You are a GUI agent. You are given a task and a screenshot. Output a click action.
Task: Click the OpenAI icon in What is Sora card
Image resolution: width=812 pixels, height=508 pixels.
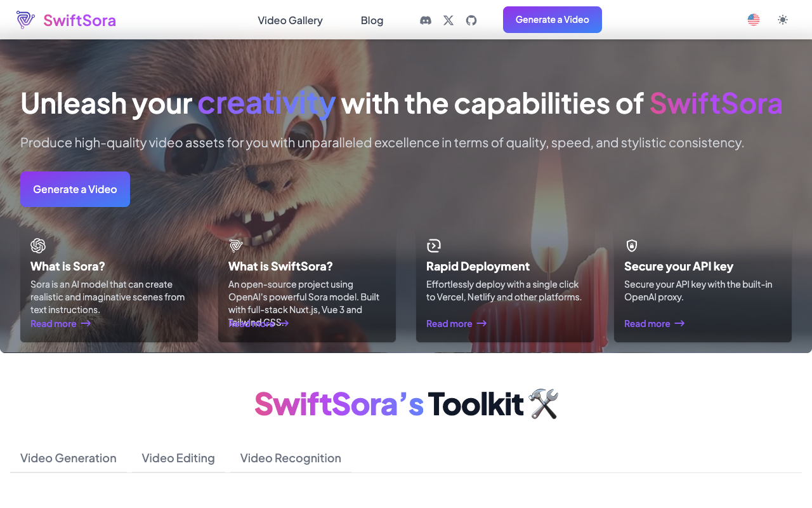(x=38, y=246)
